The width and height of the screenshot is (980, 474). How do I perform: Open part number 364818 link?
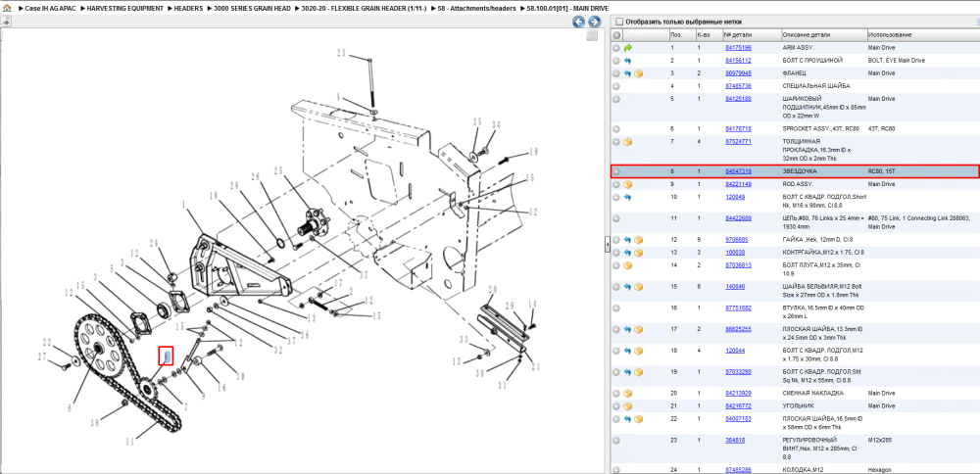735,441
